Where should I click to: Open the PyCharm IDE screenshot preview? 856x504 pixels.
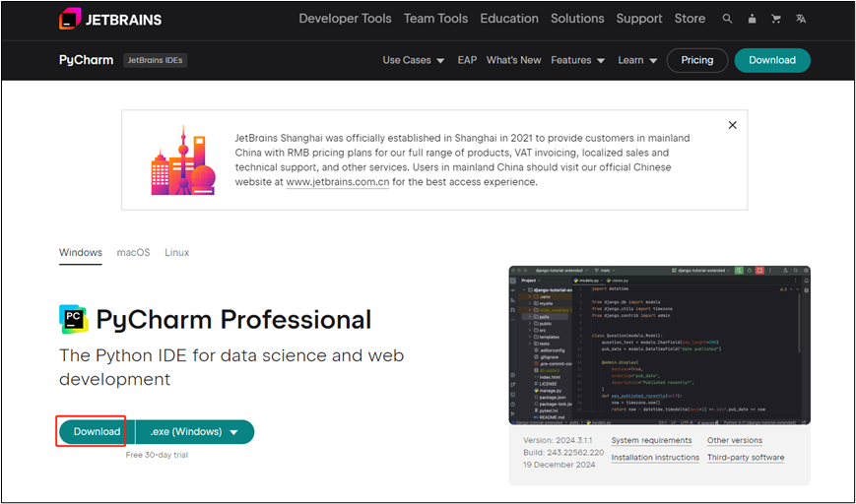click(659, 346)
